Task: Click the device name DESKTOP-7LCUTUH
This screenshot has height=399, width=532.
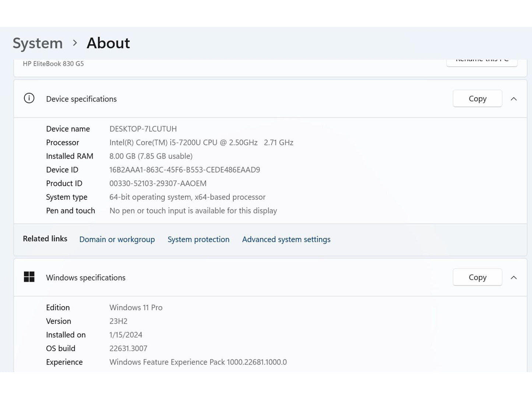Action: (x=143, y=129)
